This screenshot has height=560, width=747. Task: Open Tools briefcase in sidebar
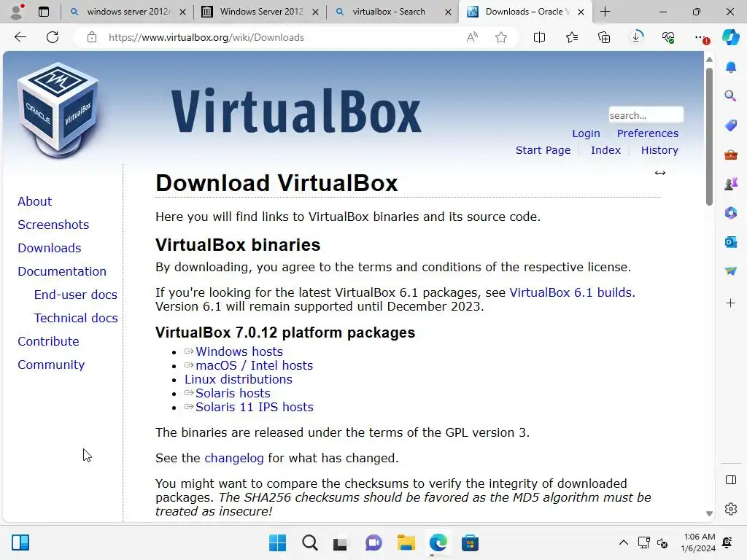(731, 155)
